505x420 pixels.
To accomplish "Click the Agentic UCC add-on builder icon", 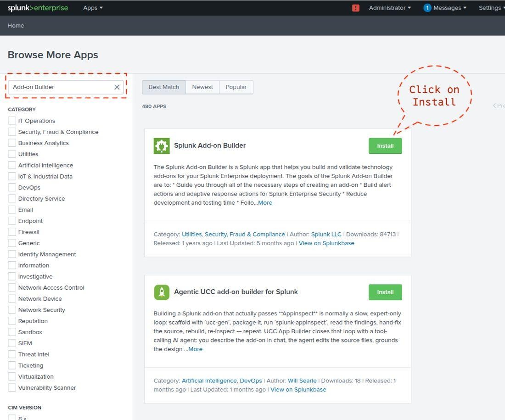I will [x=162, y=292].
